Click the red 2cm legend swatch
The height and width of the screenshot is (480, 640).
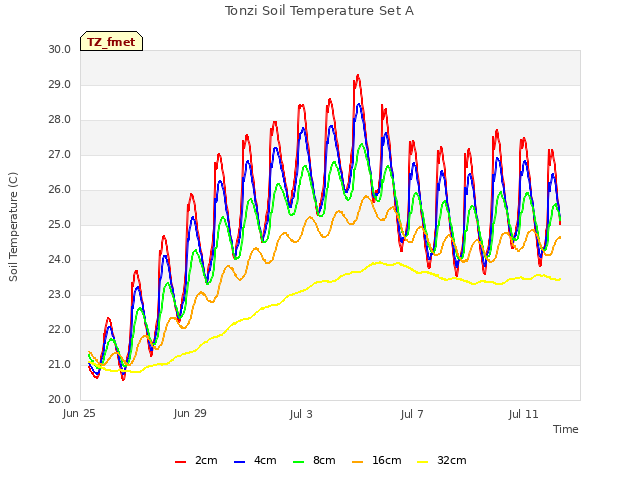[x=180, y=462]
